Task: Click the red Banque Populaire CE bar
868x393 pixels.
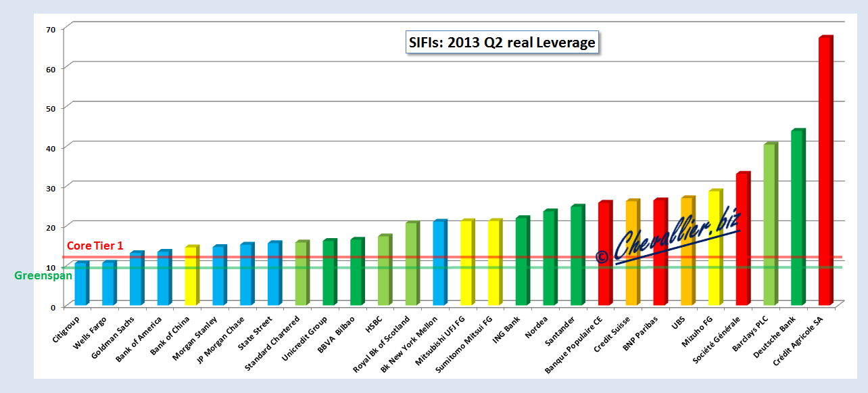Action: click(606, 253)
